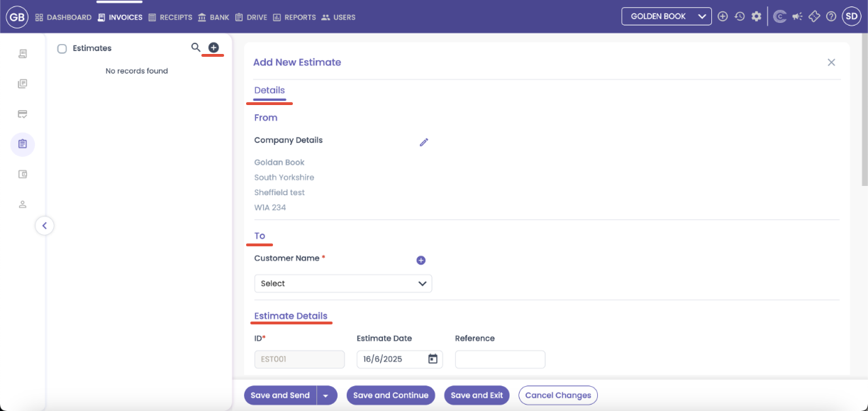Collapse the sidebar with the left chevron

pos(44,226)
